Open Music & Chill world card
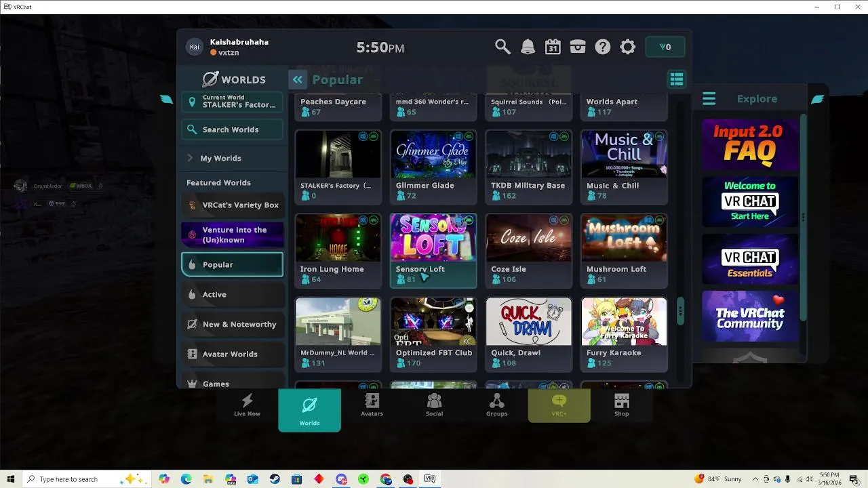Screen dimensions: 868x488 coord(624,167)
